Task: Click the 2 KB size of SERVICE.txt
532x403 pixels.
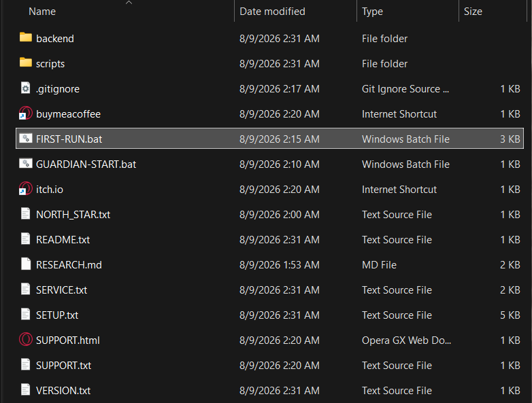Action: (x=510, y=290)
